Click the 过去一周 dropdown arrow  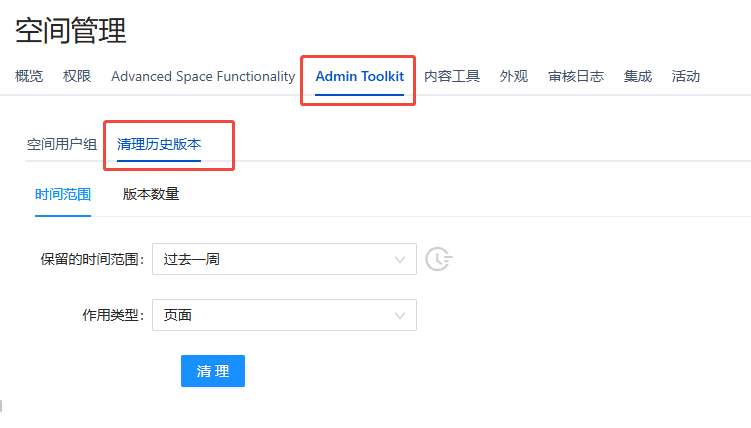click(x=400, y=259)
